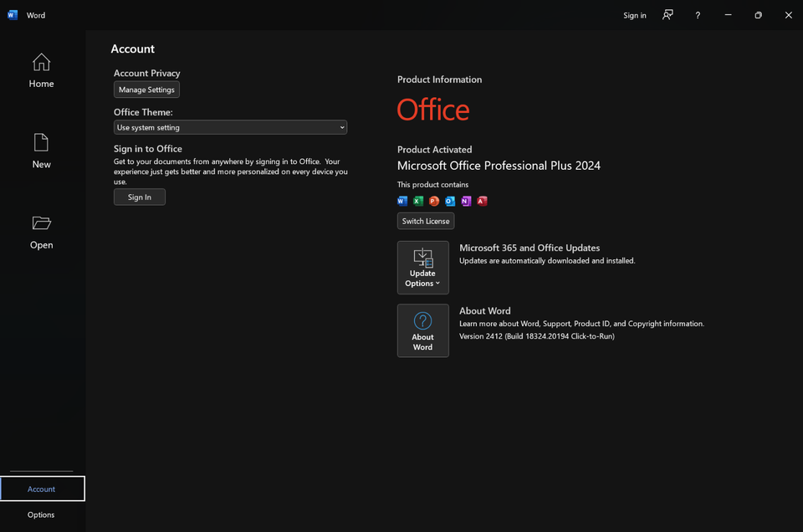This screenshot has width=803, height=532.
Task: Click the Excel icon under product contents
Action: point(418,201)
